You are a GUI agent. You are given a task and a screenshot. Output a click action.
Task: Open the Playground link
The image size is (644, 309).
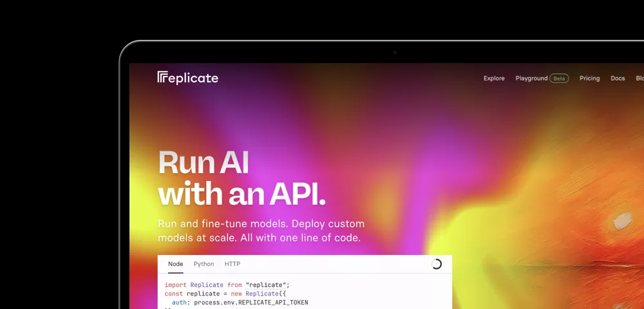click(x=531, y=79)
